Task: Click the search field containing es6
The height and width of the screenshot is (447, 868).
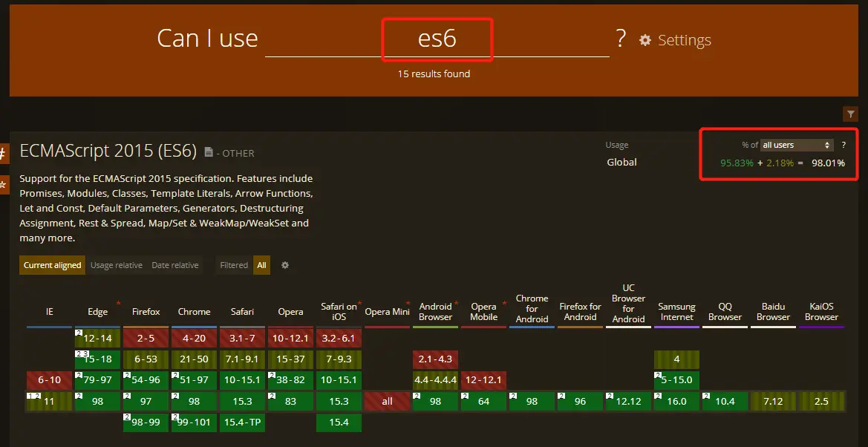Action: tap(437, 39)
